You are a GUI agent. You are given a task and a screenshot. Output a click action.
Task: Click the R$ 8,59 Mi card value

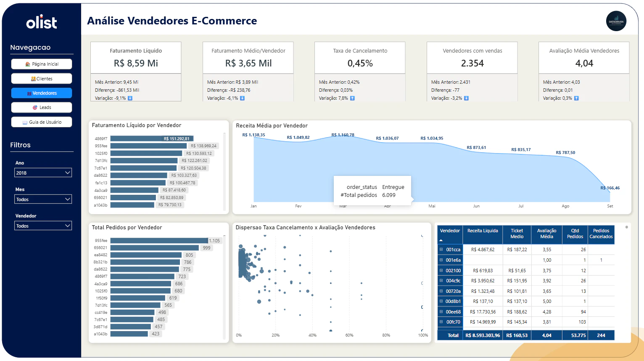[x=136, y=64]
